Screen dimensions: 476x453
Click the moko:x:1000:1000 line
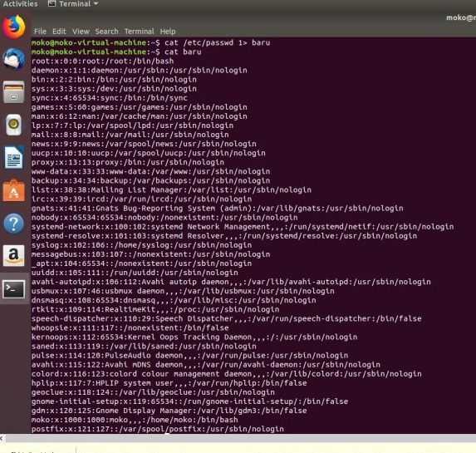pos(135,420)
